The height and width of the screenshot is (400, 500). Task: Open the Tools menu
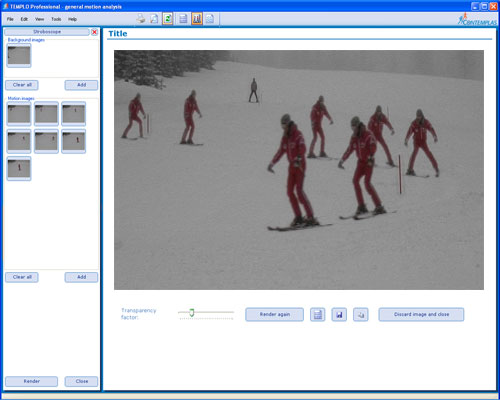coord(56,19)
